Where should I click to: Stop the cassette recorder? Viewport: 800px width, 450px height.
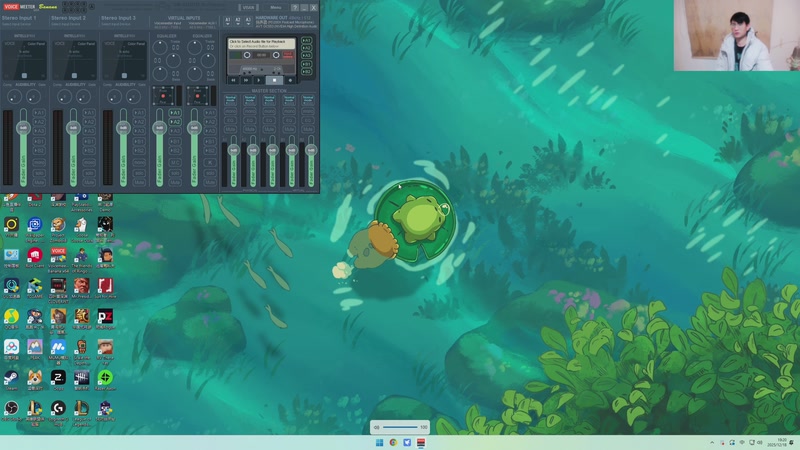click(x=274, y=80)
